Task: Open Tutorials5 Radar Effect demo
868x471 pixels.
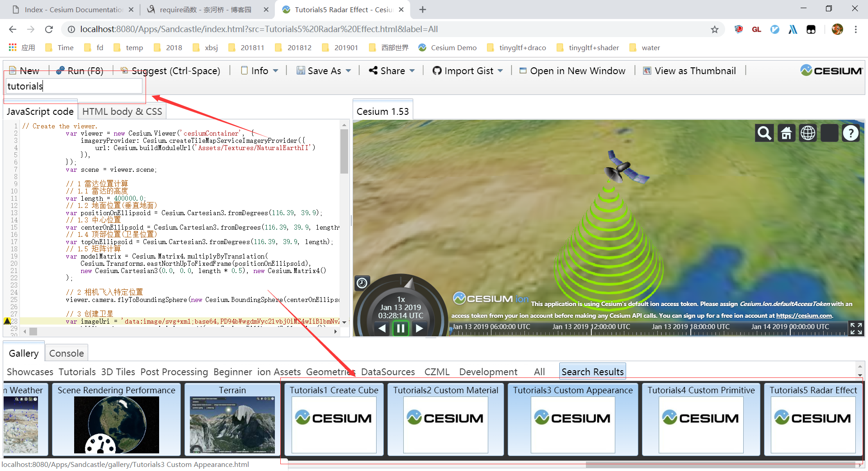Action: coord(813,419)
